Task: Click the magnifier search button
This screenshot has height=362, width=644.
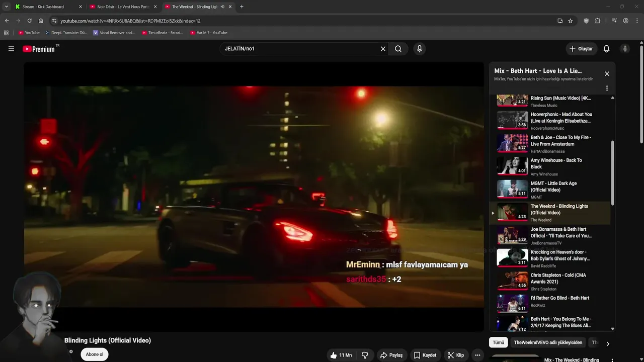Action: point(398,49)
